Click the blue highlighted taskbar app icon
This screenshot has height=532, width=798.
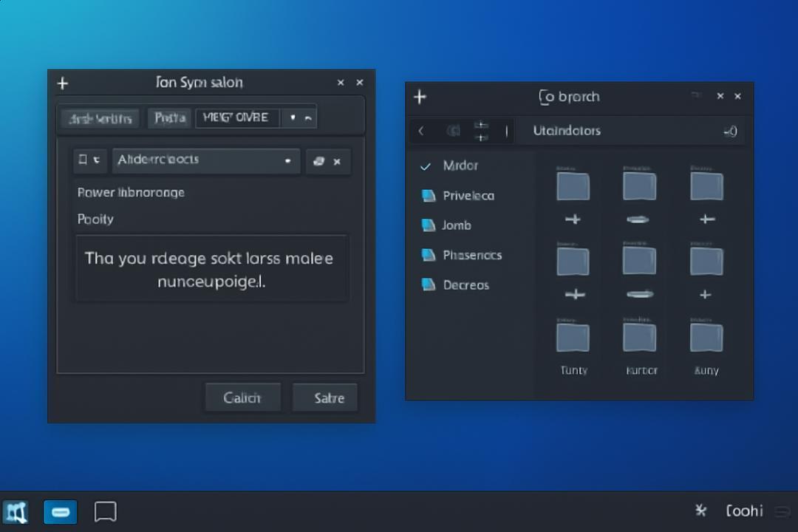coord(61,511)
